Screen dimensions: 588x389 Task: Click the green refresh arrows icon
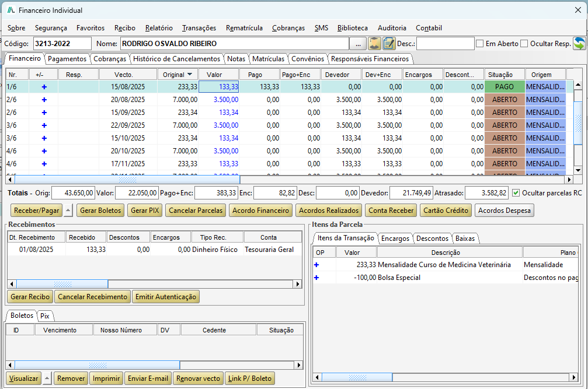tap(579, 43)
